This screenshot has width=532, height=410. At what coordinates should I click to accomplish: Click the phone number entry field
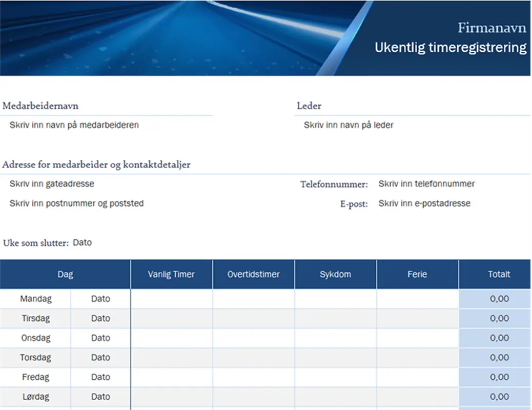427,183
